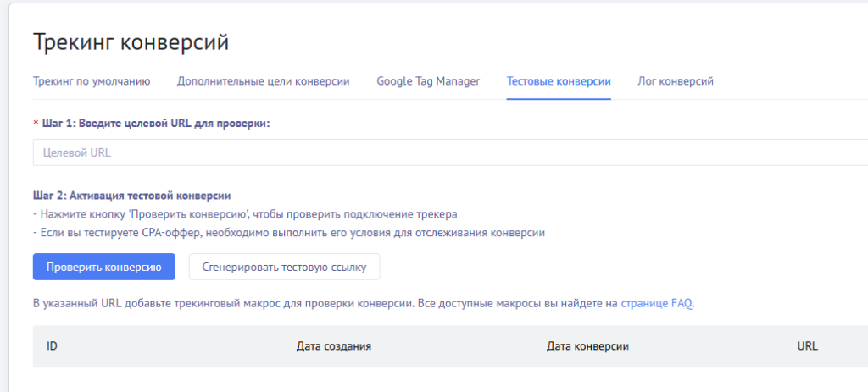Select the Тестовые конверсии tab
Screen dimensions: 868x392
(559, 81)
